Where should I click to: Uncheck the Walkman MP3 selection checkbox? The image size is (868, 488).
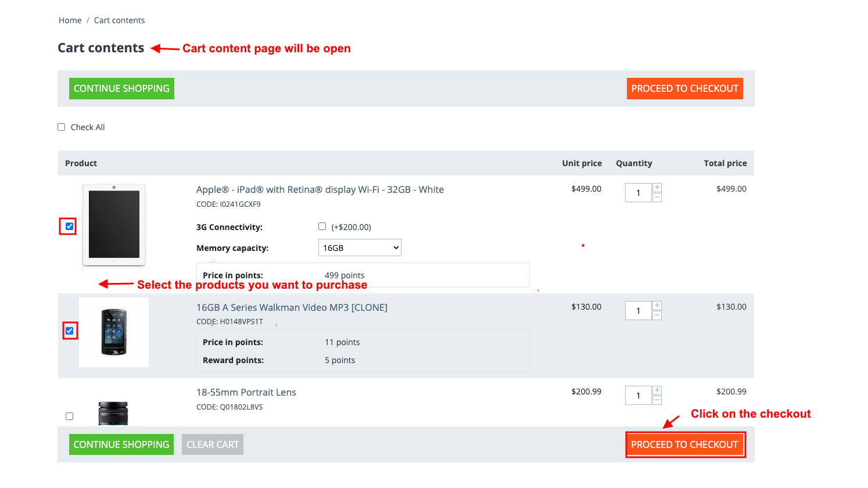[70, 331]
